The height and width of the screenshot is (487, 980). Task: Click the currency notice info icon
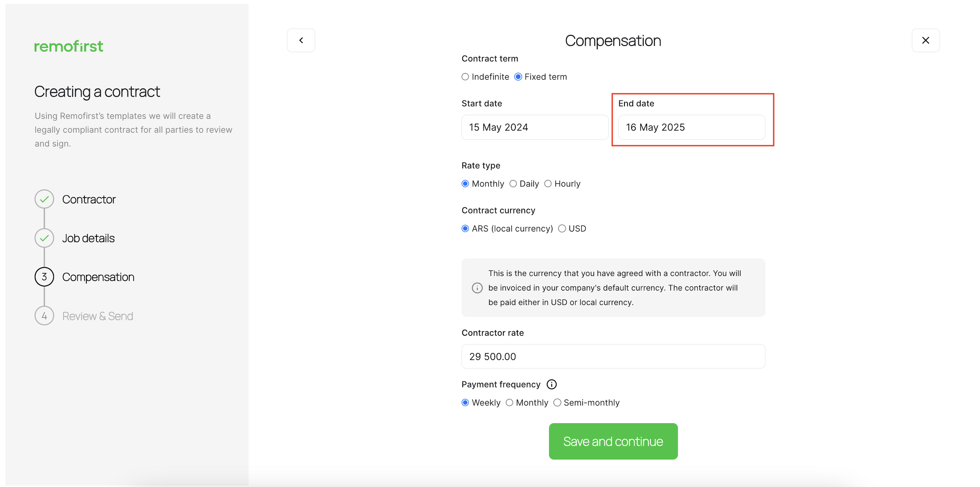click(477, 288)
